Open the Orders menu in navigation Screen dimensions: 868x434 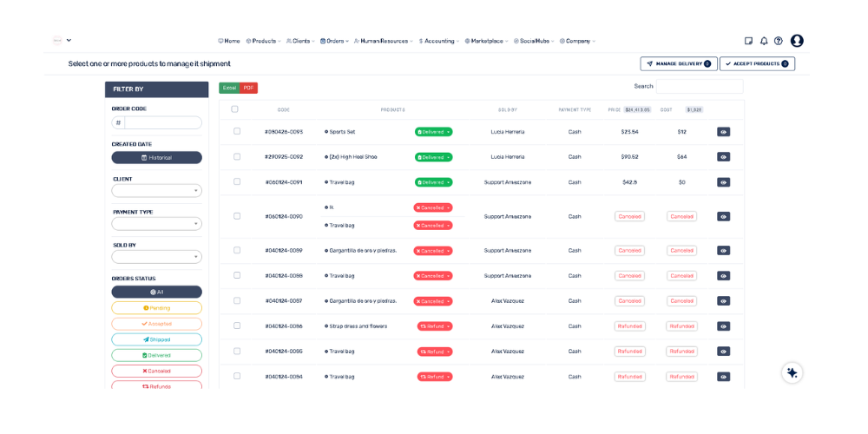pyautogui.click(x=334, y=41)
